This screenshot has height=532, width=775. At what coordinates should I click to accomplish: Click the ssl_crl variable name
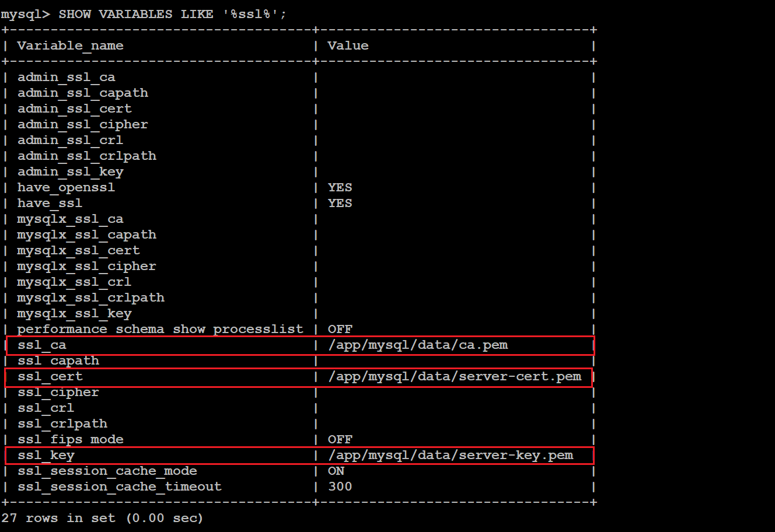coord(46,408)
